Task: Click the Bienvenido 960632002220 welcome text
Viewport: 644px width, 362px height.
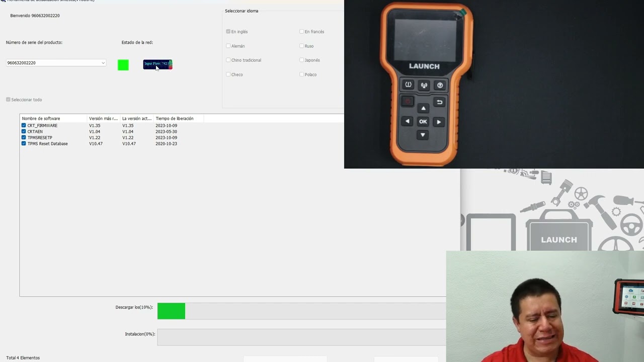Action: point(35,16)
